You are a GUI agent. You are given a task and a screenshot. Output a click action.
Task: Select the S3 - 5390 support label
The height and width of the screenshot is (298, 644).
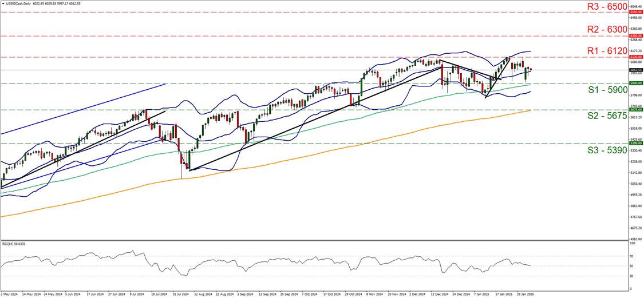tap(605, 150)
